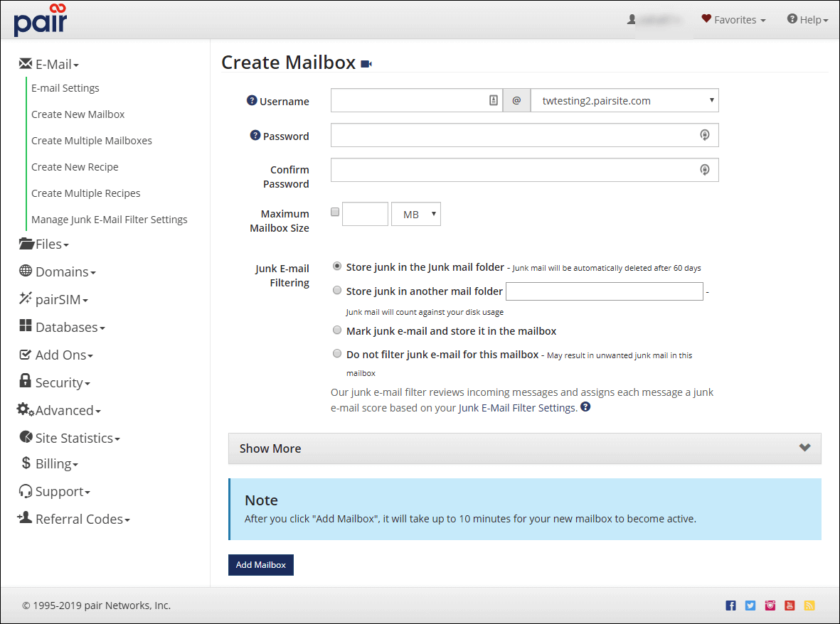Screen dimensions: 840x624
Task: Select Do not filter junk e-mail option
Action: 337,353
